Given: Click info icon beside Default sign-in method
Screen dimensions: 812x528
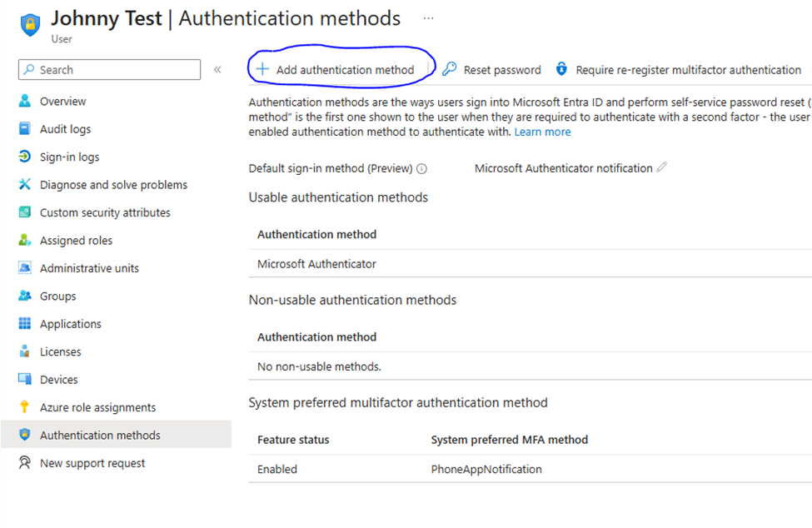Looking at the screenshot, I should 421,168.
